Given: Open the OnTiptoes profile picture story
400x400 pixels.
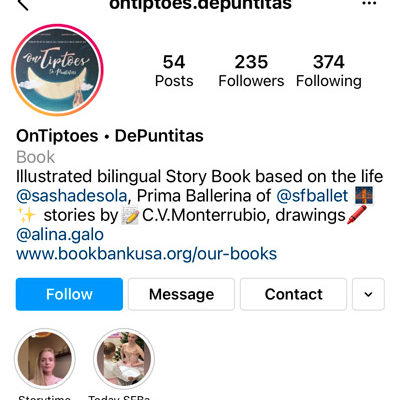Looking at the screenshot, I should [57, 70].
